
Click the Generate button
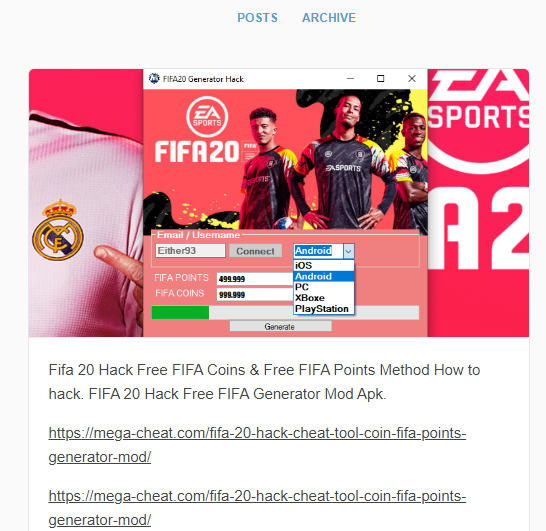[x=280, y=327]
